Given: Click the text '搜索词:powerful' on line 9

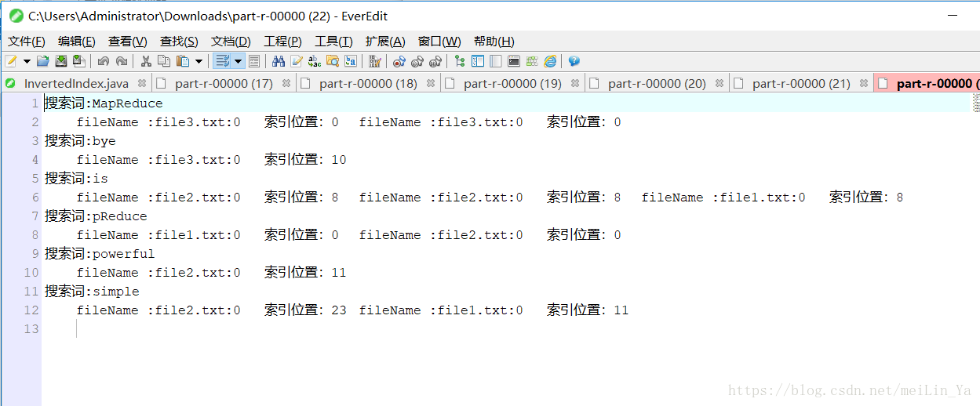Looking at the screenshot, I should (100, 254).
